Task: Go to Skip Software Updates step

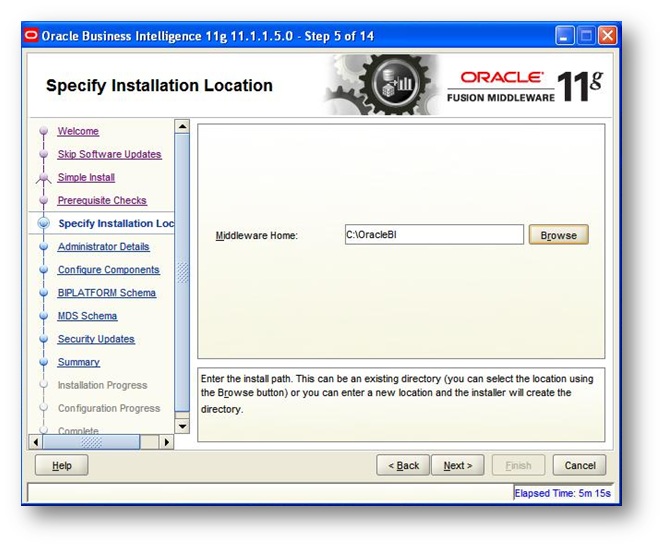Action: tap(109, 154)
